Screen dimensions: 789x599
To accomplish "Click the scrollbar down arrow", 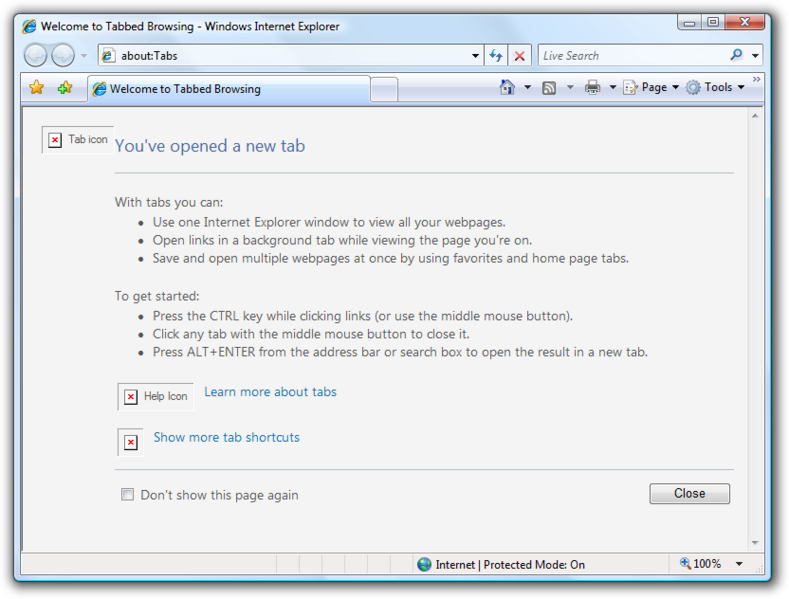I will 755,543.
